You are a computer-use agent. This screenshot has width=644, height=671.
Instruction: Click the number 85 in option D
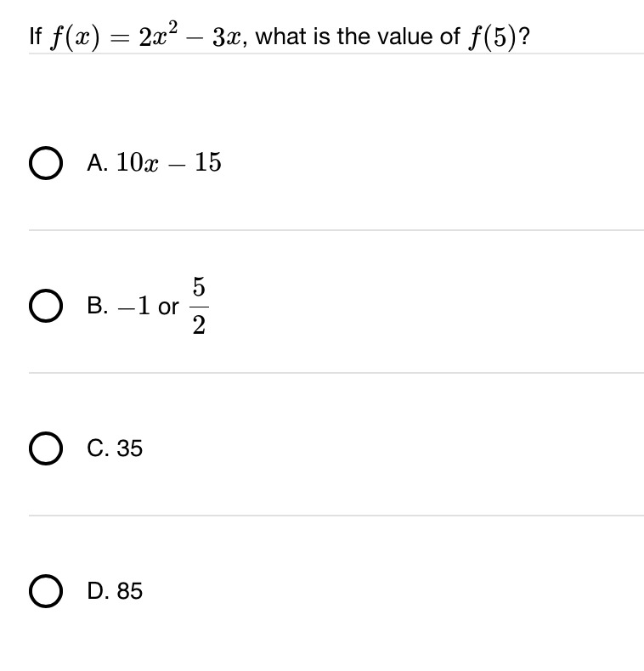point(130,591)
